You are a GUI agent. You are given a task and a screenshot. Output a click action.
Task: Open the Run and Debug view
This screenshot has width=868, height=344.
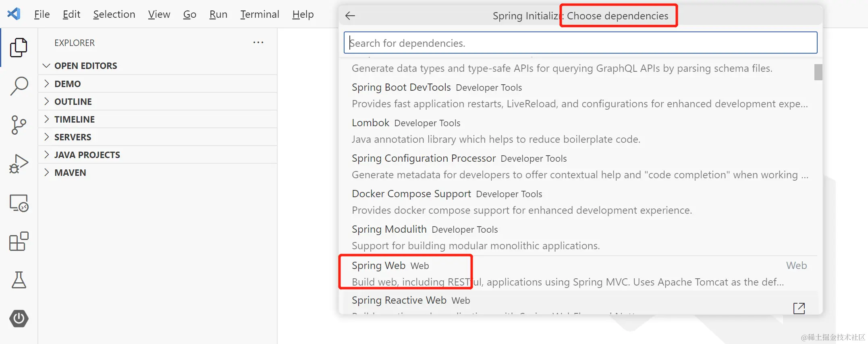[19, 163]
